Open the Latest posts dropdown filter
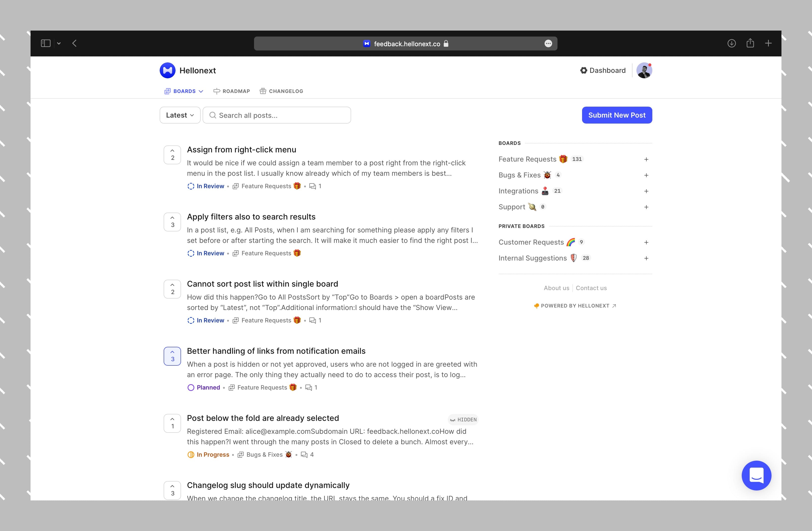812x531 pixels. click(x=179, y=115)
